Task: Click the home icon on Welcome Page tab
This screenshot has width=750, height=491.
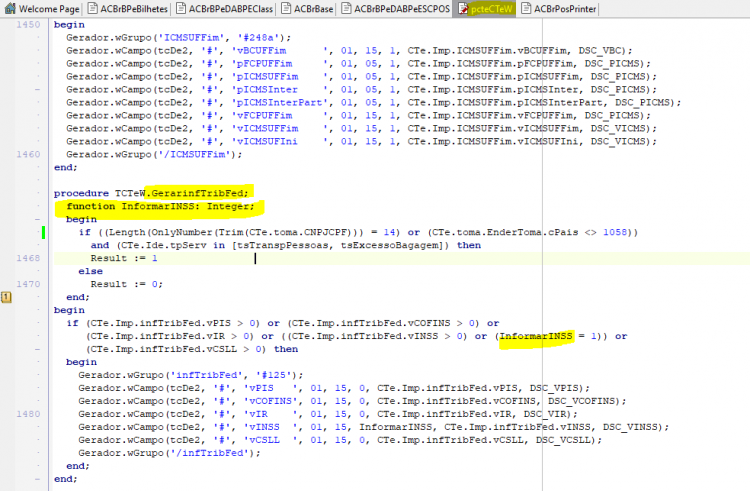Action: point(10,8)
